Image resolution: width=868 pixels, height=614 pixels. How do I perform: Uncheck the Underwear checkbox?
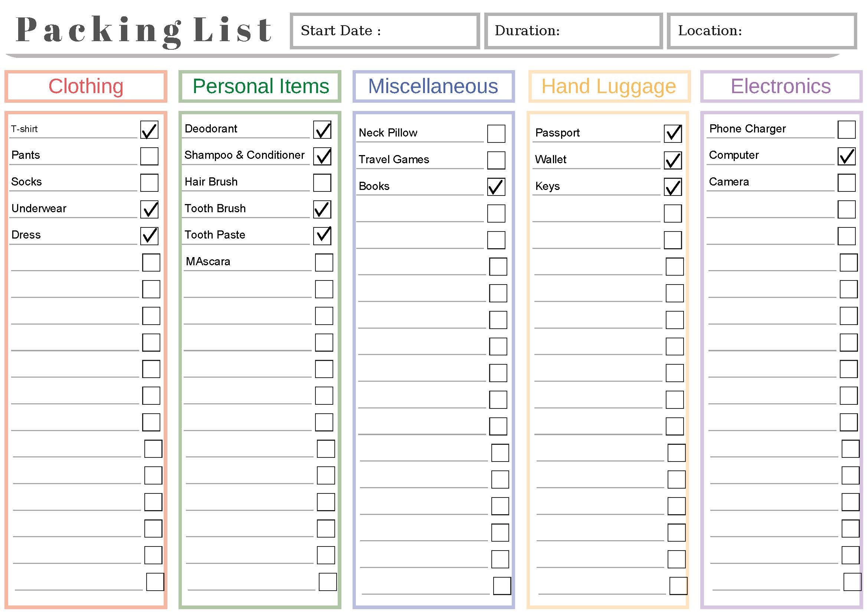149,210
